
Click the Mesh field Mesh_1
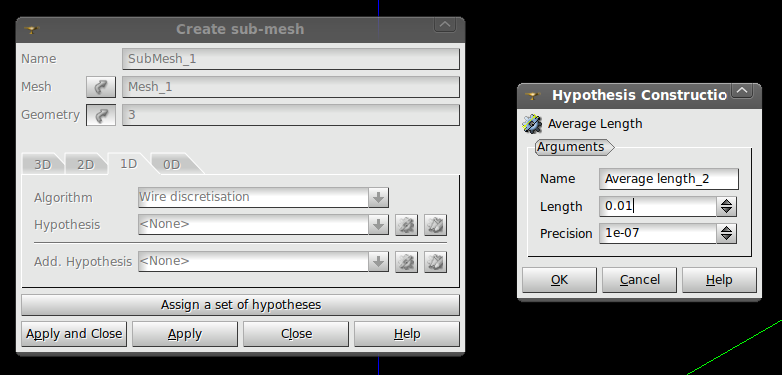291,87
